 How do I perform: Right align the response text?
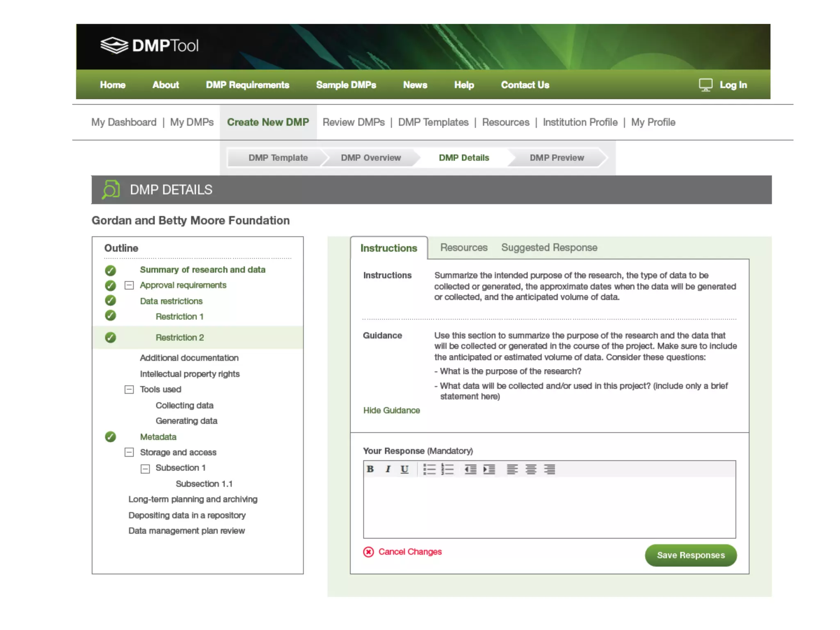(550, 469)
